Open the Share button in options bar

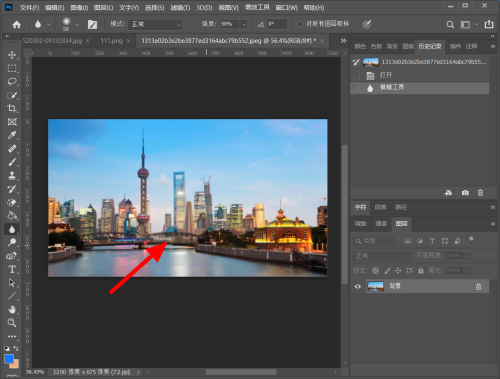click(x=489, y=24)
